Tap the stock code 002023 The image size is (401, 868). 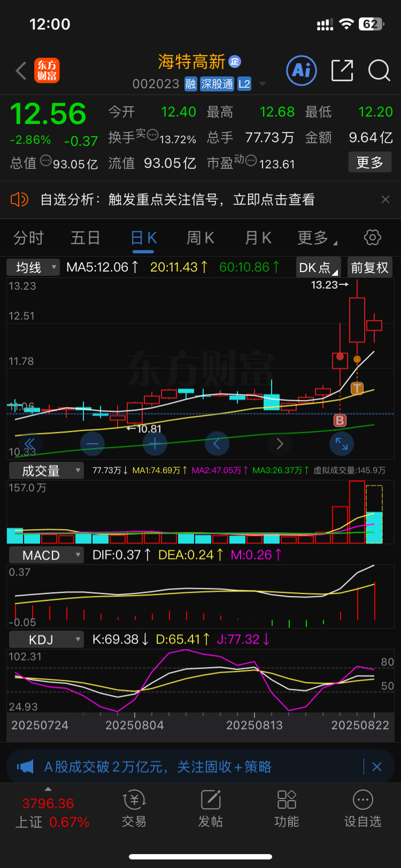[156, 84]
